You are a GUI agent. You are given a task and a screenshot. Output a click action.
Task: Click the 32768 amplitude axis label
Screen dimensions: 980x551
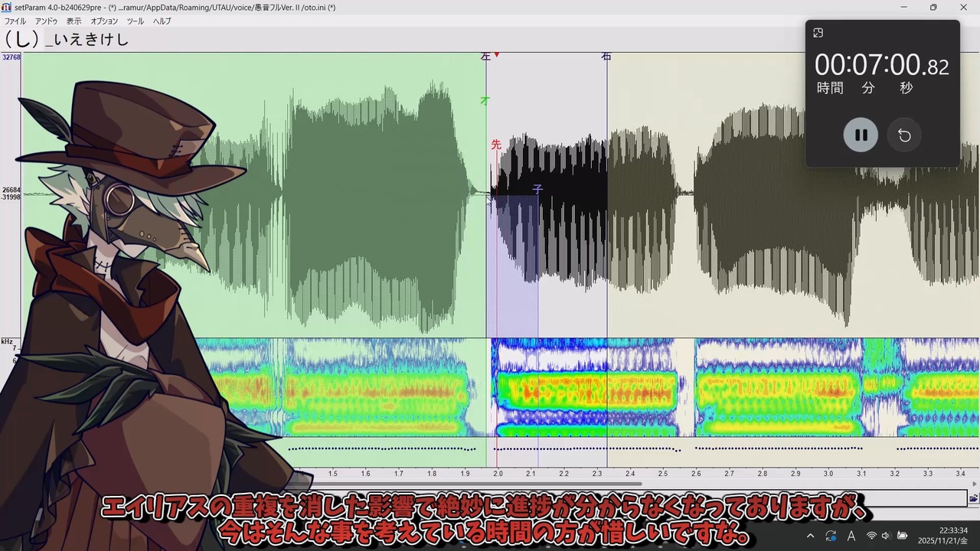point(11,57)
